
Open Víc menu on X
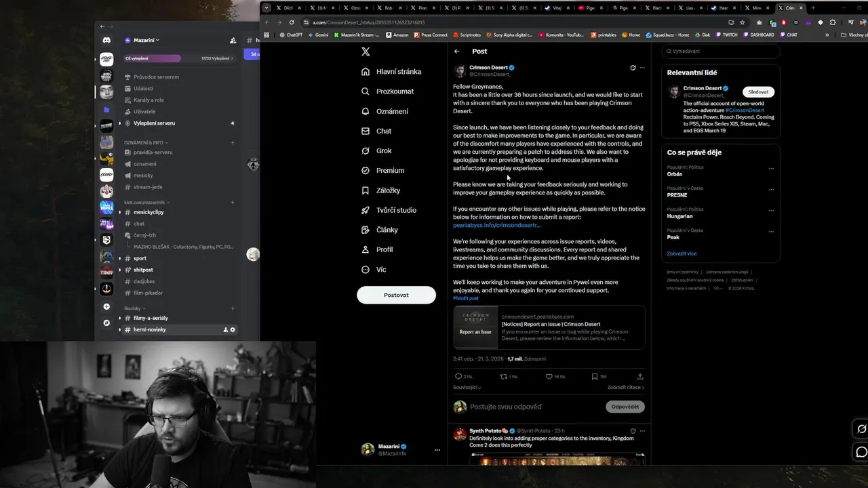[x=374, y=270]
